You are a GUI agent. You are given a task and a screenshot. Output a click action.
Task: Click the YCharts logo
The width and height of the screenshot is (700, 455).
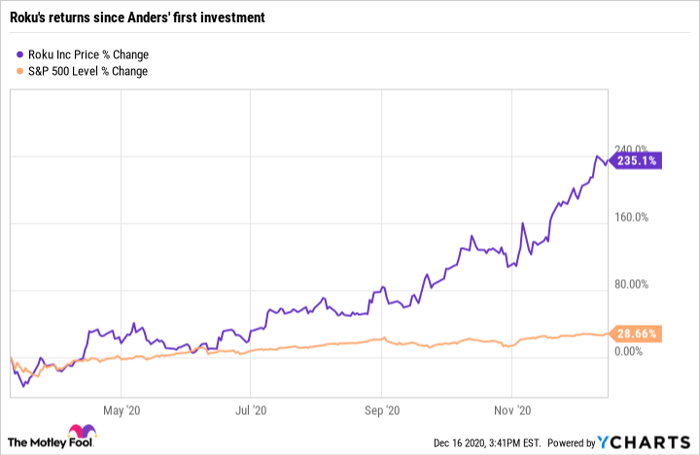(642, 441)
